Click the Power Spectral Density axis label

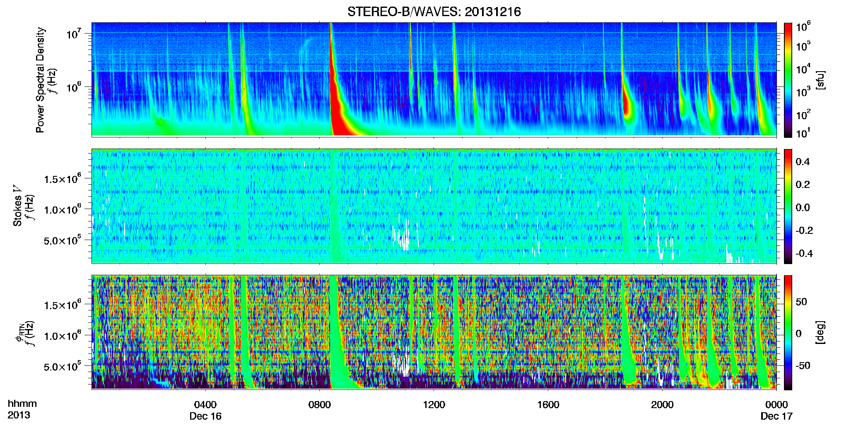[40, 80]
